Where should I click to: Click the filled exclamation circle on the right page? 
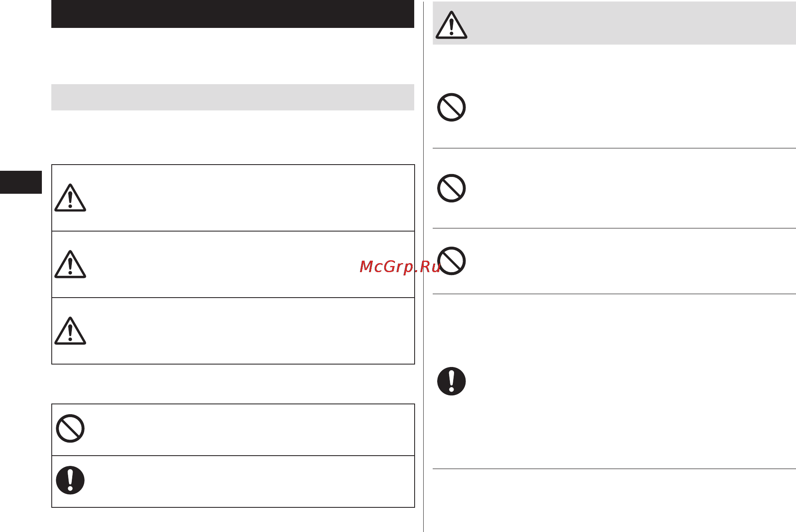[x=451, y=381]
